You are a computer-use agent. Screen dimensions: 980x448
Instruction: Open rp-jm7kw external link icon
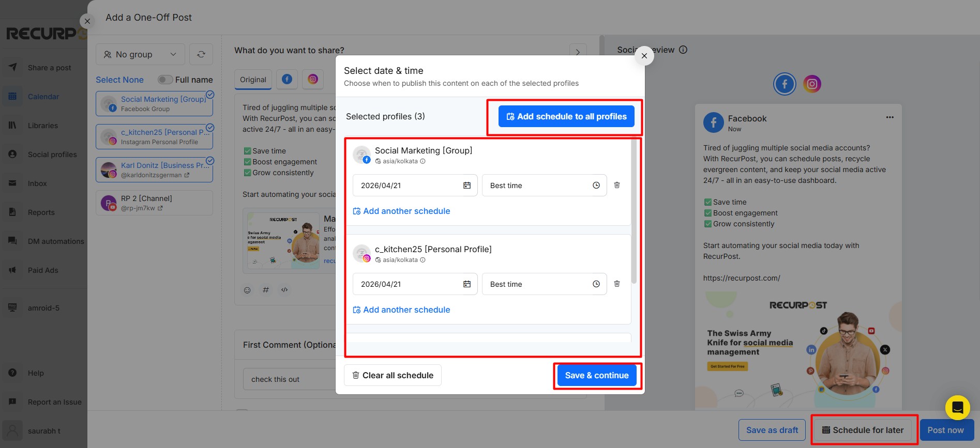(x=160, y=208)
